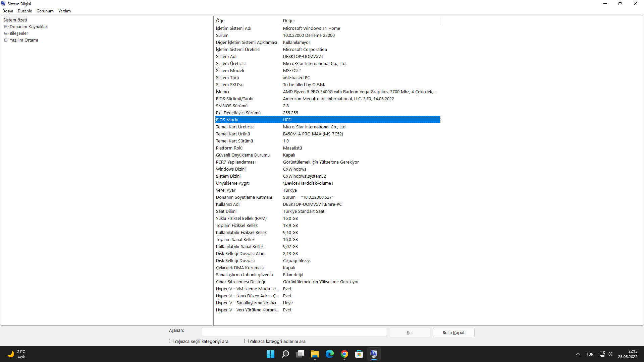Open the Görünüm menu
The image size is (644, 362).
click(x=45, y=11)
